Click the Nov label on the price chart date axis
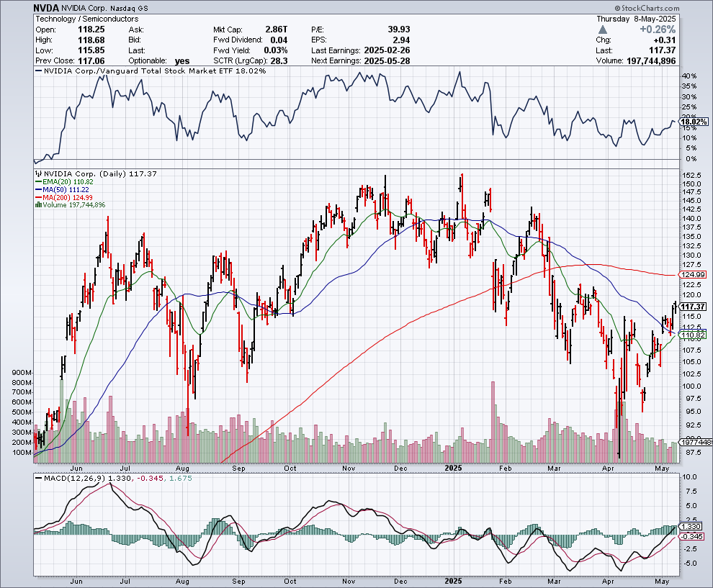Screen dimensions: 713x588 [x=349, y=468]
